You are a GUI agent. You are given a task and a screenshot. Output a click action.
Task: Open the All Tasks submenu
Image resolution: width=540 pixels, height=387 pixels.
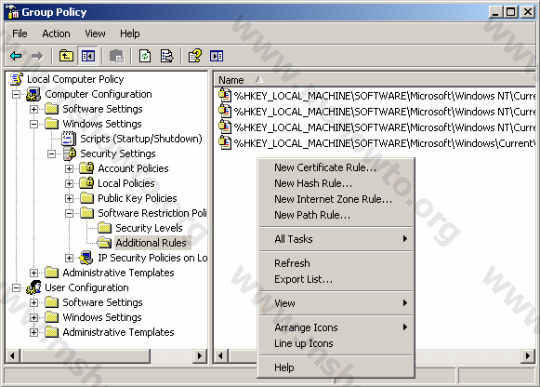tap(336, 239)
